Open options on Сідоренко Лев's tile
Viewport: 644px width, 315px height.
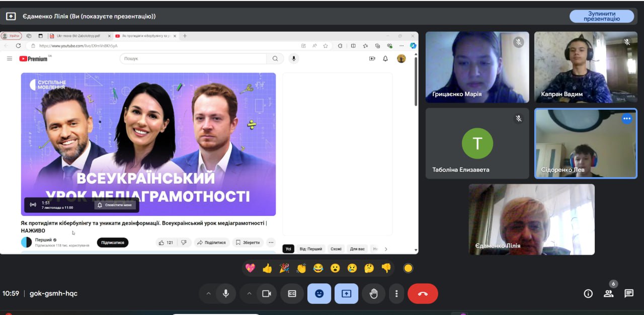[626, 119]
